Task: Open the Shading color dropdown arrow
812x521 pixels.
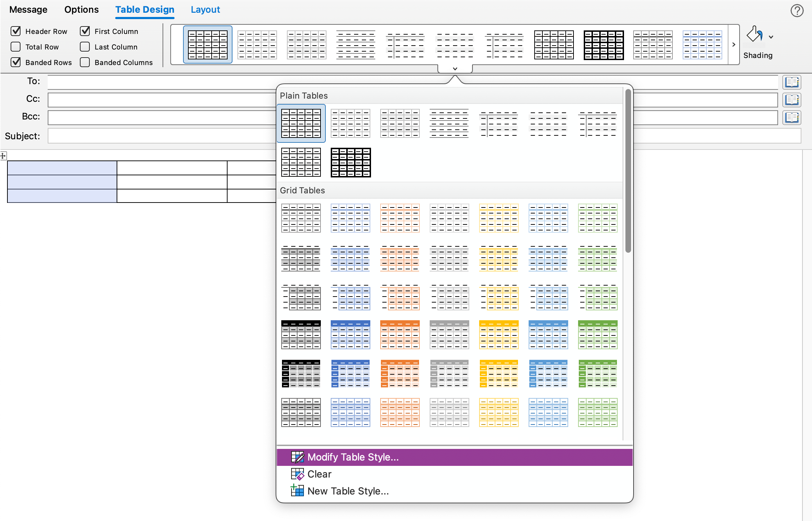Action: pos(771,37)
